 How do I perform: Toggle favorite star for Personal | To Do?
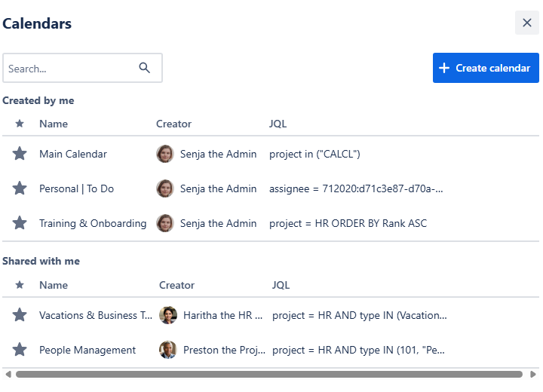20,188
